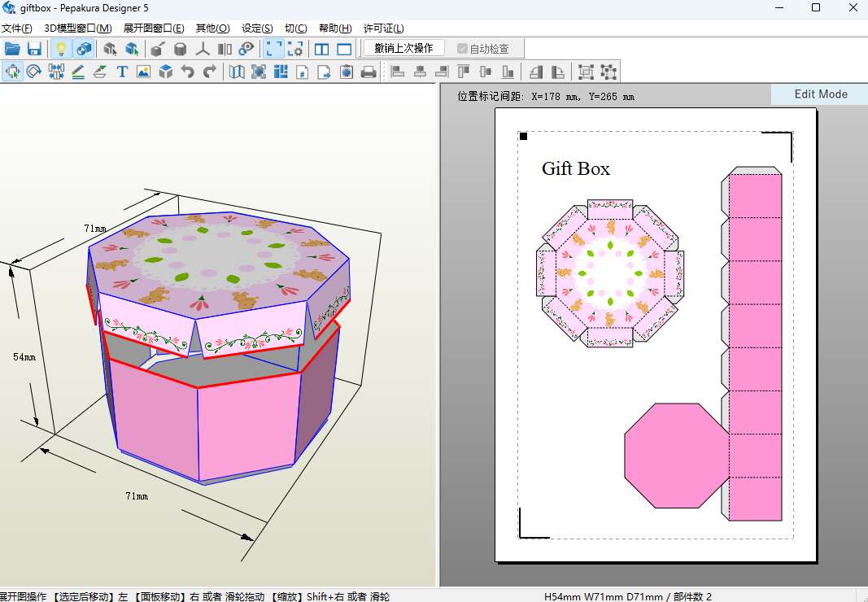Click the gray cylinder shape icon
The height and width of the screenshot is (602, 868).
[180, 49]
